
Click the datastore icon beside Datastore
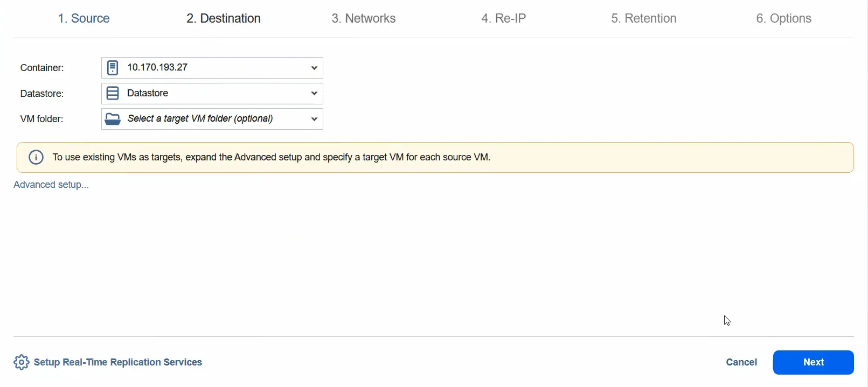[112, 93]
